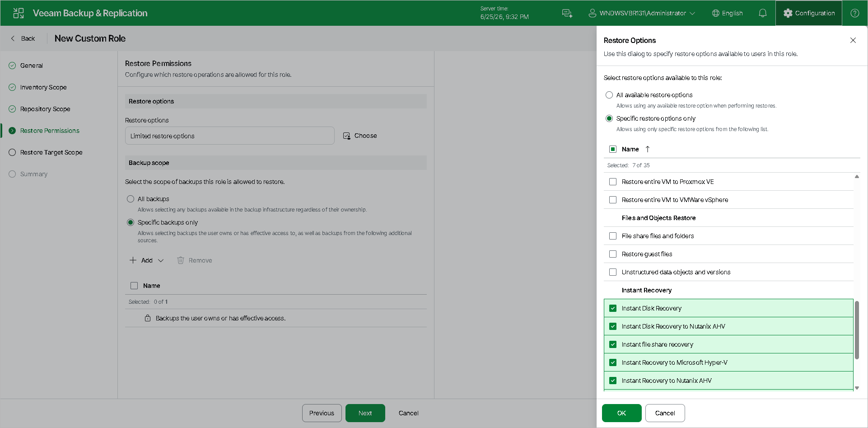The width and height of the screenshot is (868, 428).
Task: Uncheck Instant Disk Recovery
Action: (613, 308)
